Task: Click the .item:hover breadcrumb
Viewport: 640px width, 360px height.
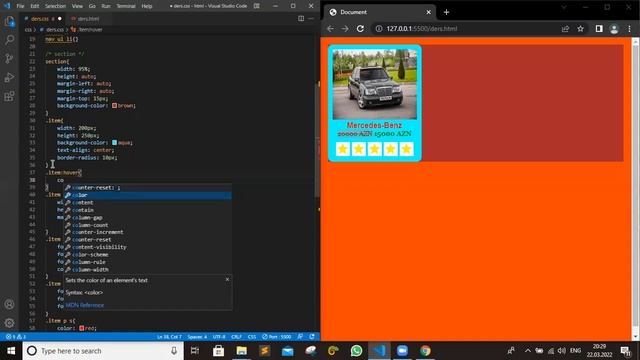Action: [87, 29]
